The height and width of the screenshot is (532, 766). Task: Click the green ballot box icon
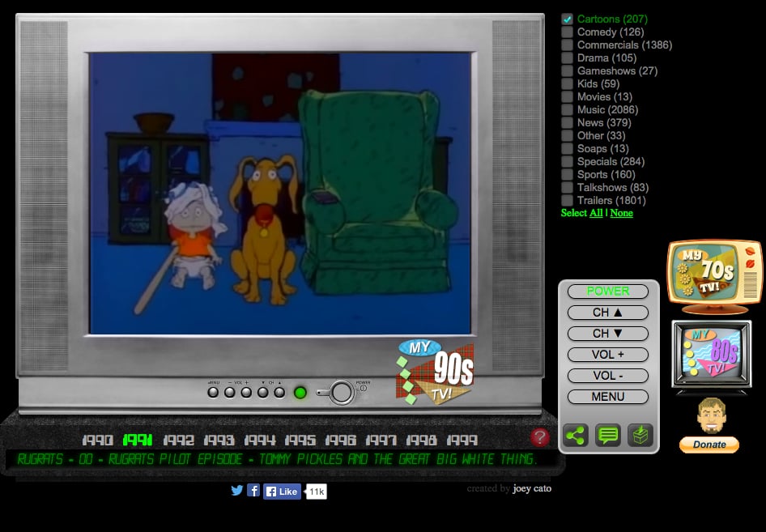tap(640, 436)
